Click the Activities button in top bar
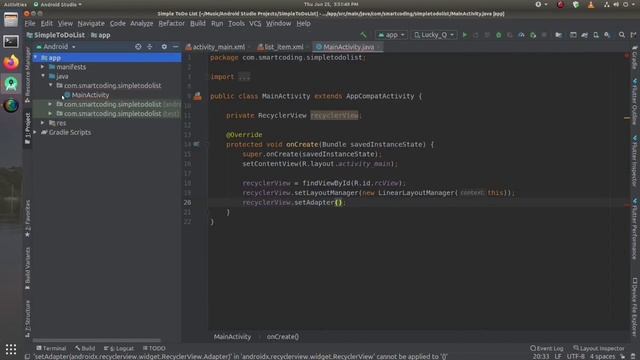Image resolution: width=640 pixels, height=360 pixels. click(x=15, y=4)
